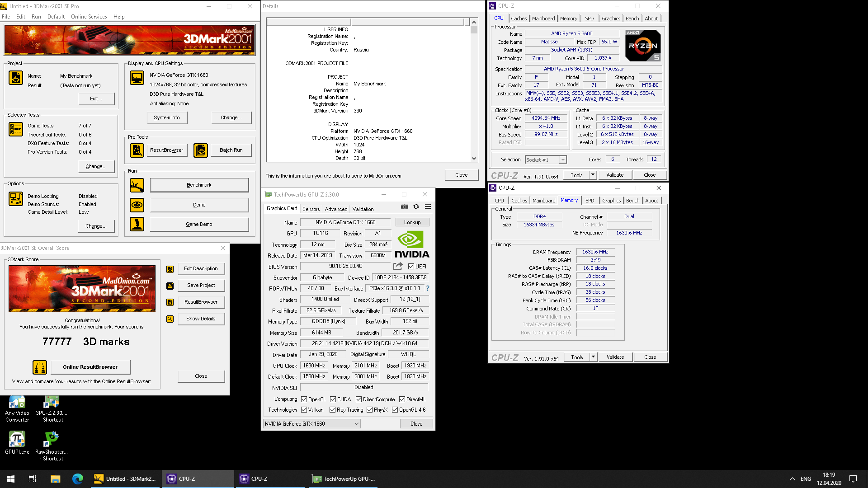Click the Edit Description icon in score window
868x488 pixels.
click(x=170, y=269)
